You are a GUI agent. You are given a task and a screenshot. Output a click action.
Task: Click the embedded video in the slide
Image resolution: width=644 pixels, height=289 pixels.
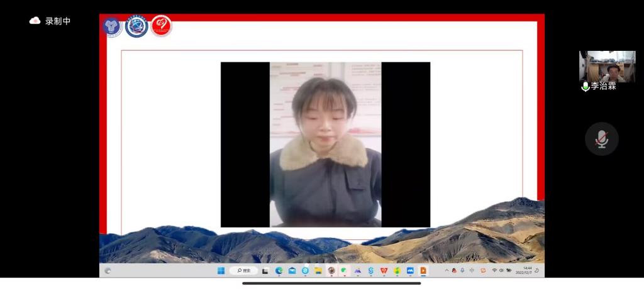tap(325, 144)
